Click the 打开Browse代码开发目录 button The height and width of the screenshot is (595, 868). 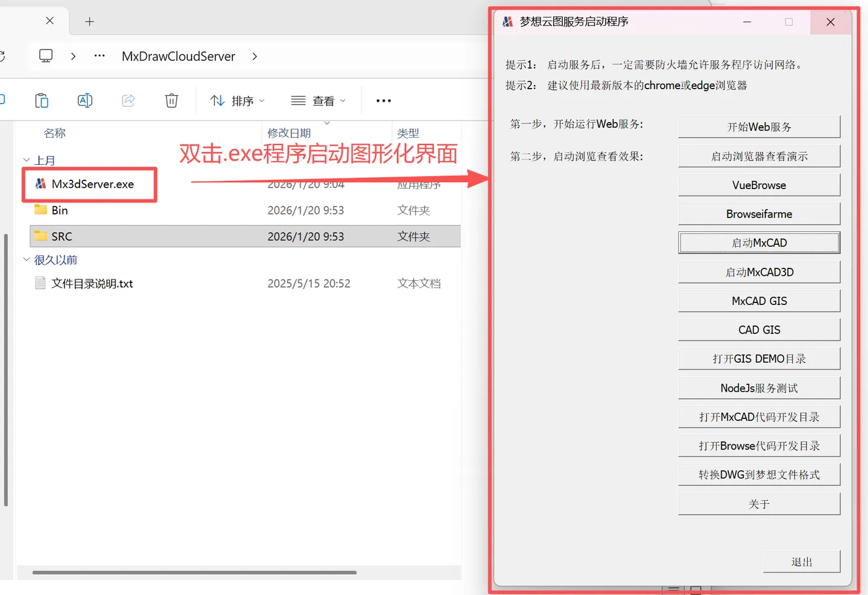[x=759, y=446]
